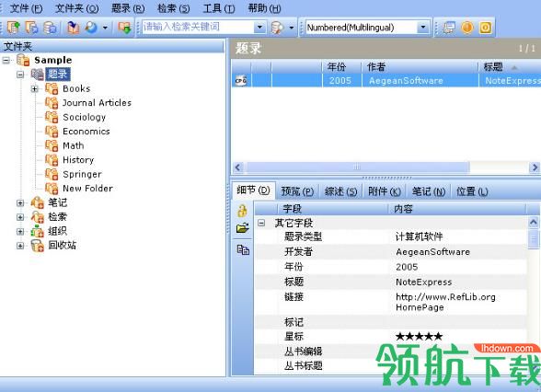
Task: Open the search keyword history dropdown
Action: (x=259, y=27)
